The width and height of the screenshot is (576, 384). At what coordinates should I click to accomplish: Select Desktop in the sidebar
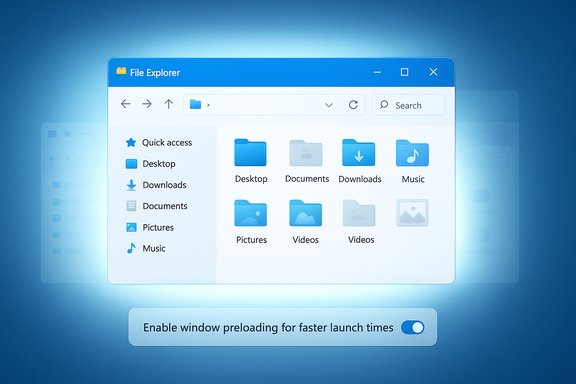(x=151, y=164)
